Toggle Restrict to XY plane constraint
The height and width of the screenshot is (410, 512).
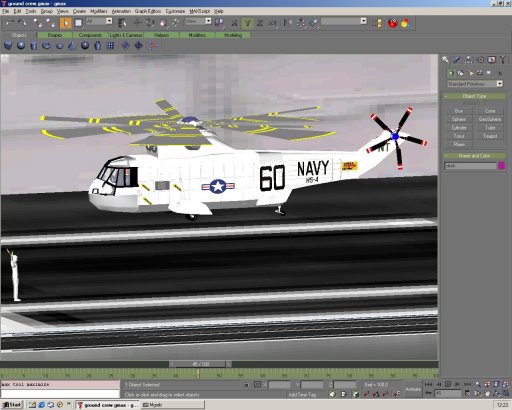point(273,23)
